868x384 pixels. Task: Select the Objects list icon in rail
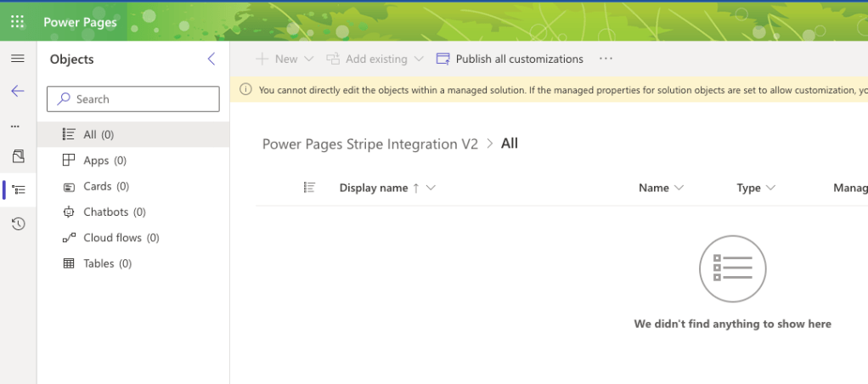point(19,189)
